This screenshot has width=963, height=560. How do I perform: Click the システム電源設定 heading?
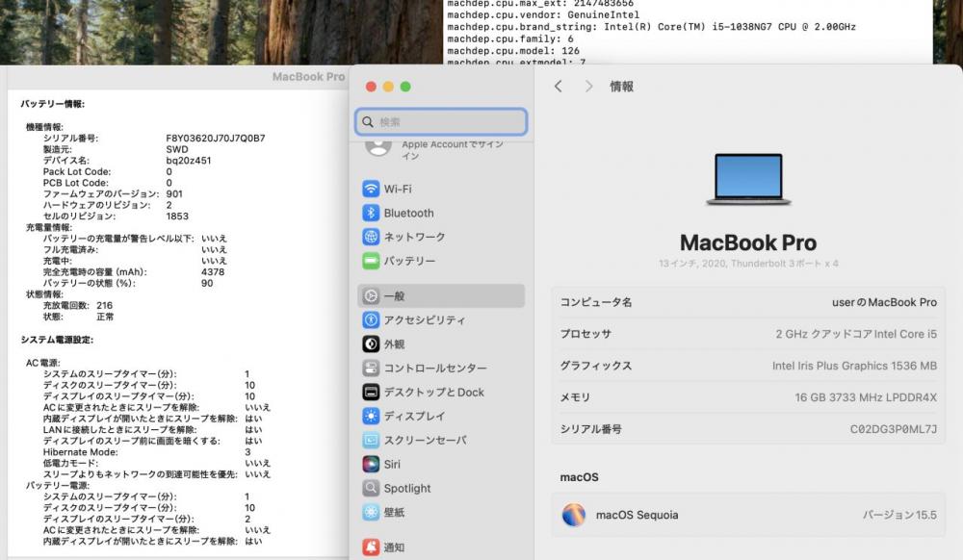click(x=57, y=340)
